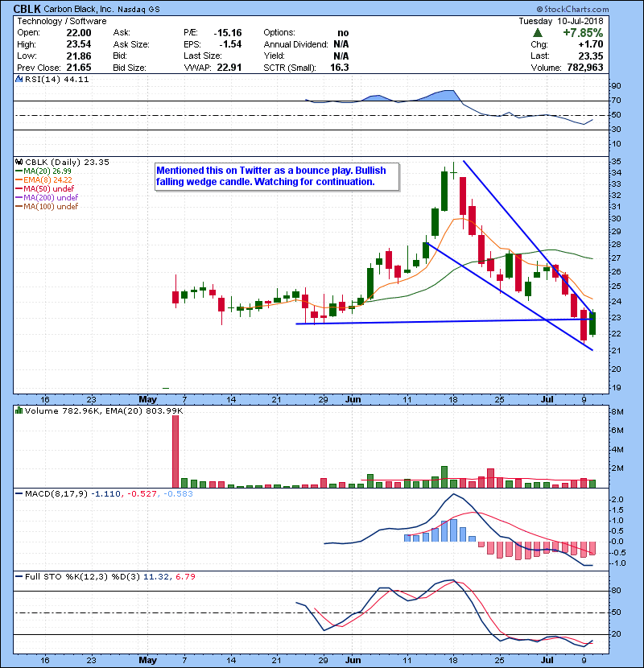The height and width of the screenshot is (668, 644).
Task: Click the MACD(8,17,9) indicator label
Action: (x=56, y=494)
